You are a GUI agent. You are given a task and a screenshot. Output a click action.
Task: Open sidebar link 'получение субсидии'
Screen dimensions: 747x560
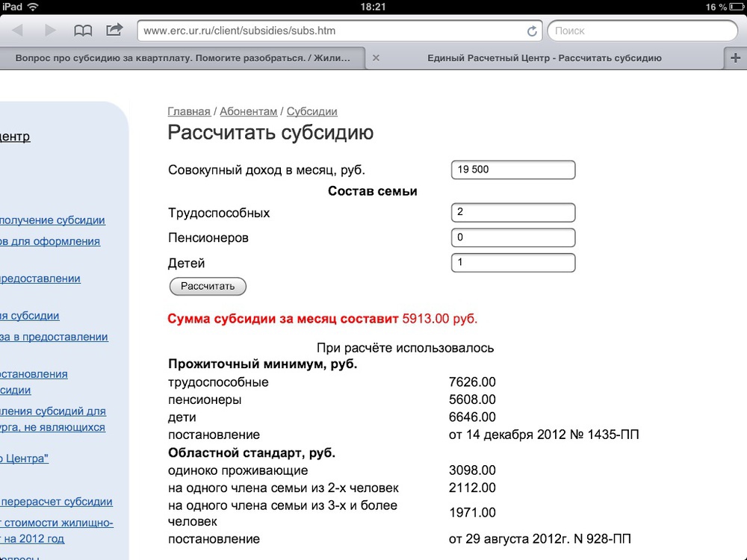coord(52,220)
